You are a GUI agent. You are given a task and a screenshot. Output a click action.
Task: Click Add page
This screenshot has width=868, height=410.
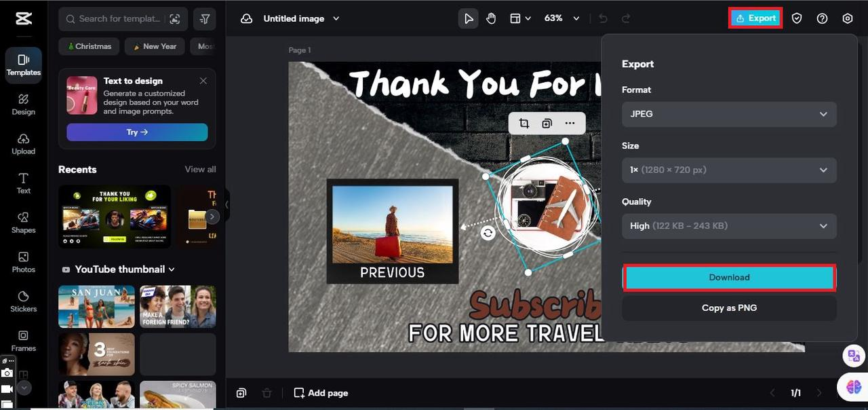[321, 393]
